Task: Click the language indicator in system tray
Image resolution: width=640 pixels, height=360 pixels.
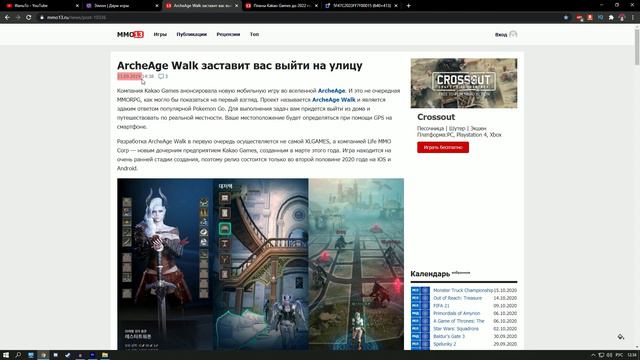Action: click(619, 355)
